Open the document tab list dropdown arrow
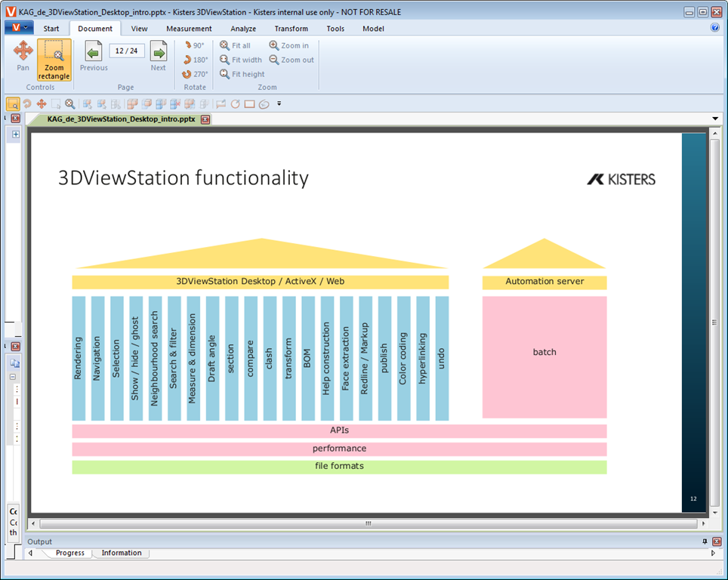The height and width of the screenshot is (580, 728). [x=715, y=119]
